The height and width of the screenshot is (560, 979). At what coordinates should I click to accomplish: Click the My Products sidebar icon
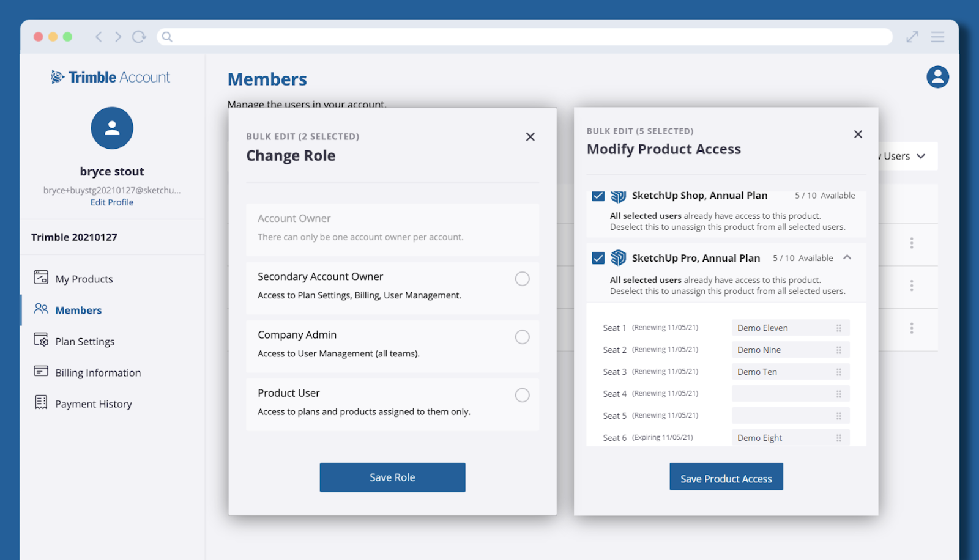[x=41, y=278]
